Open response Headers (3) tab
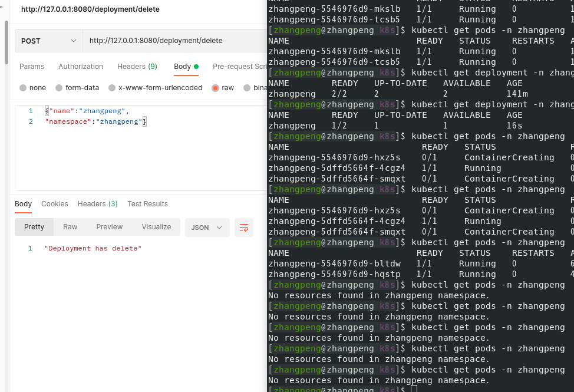 click(x=97, y=204)
